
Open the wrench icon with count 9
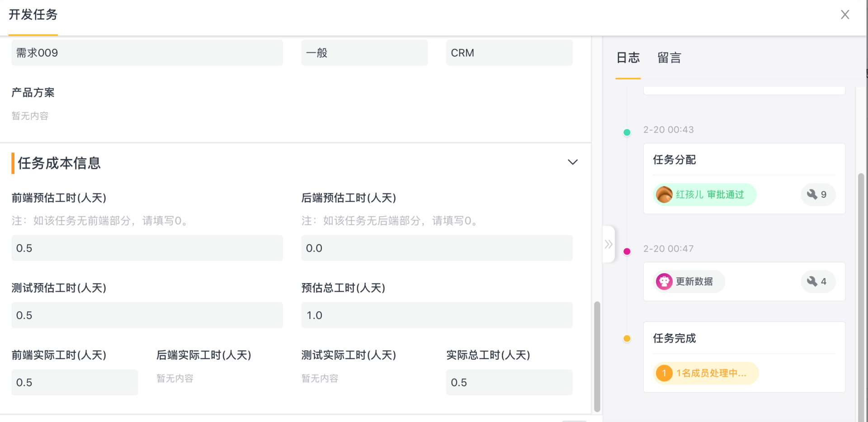coord(817,194)
